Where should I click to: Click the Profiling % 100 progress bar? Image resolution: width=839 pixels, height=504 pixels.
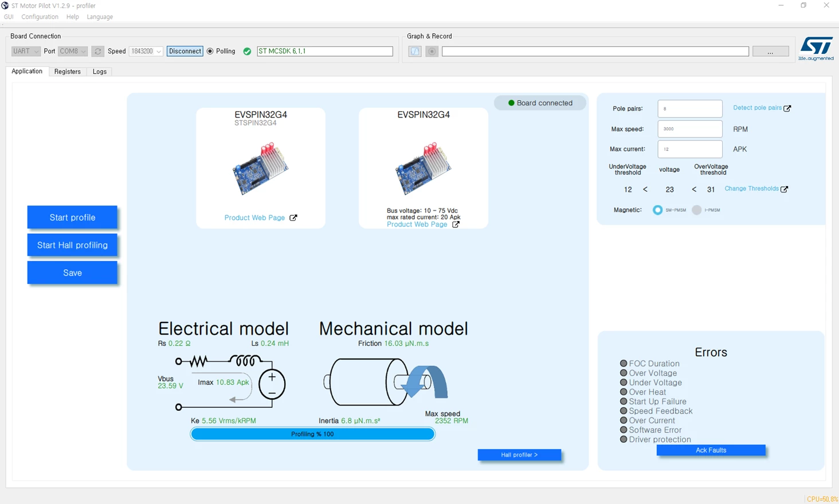[312, 434]
